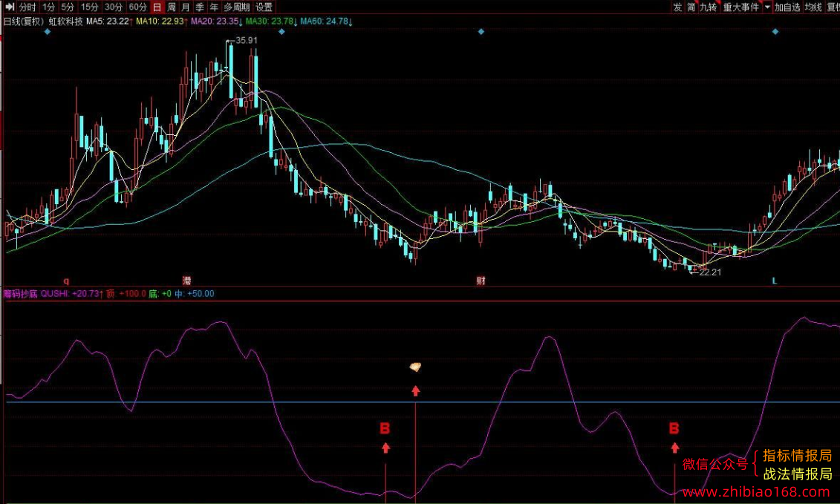Screen dimensions: 840x504
Task: Click the third blue diamond event marker
Action: click(481, 32)
